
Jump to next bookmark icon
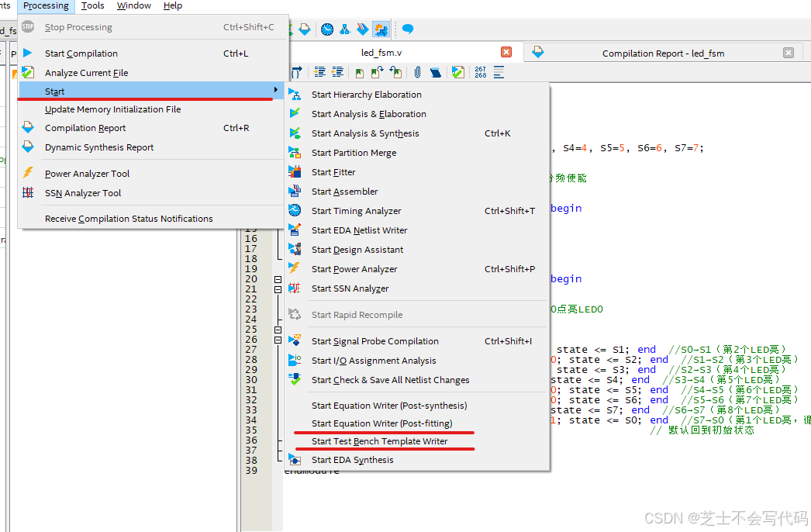[377, 72]
